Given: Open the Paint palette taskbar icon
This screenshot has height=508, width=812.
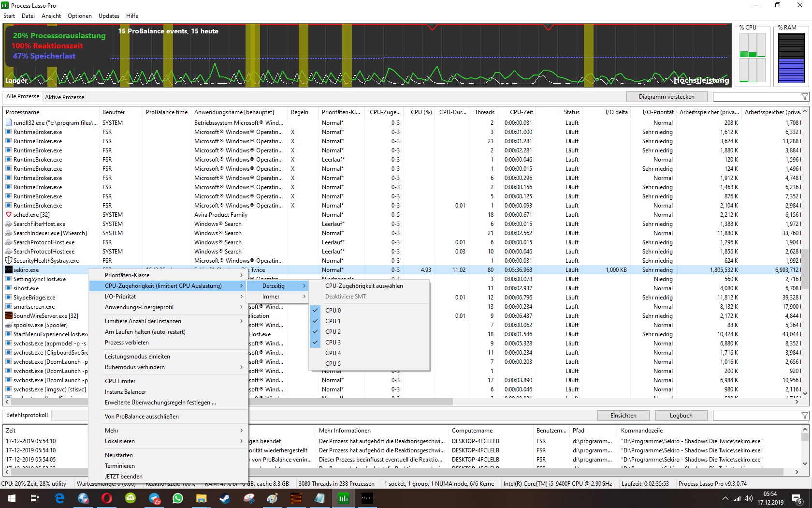Looking at the screenshot, I should coord(272,498).
